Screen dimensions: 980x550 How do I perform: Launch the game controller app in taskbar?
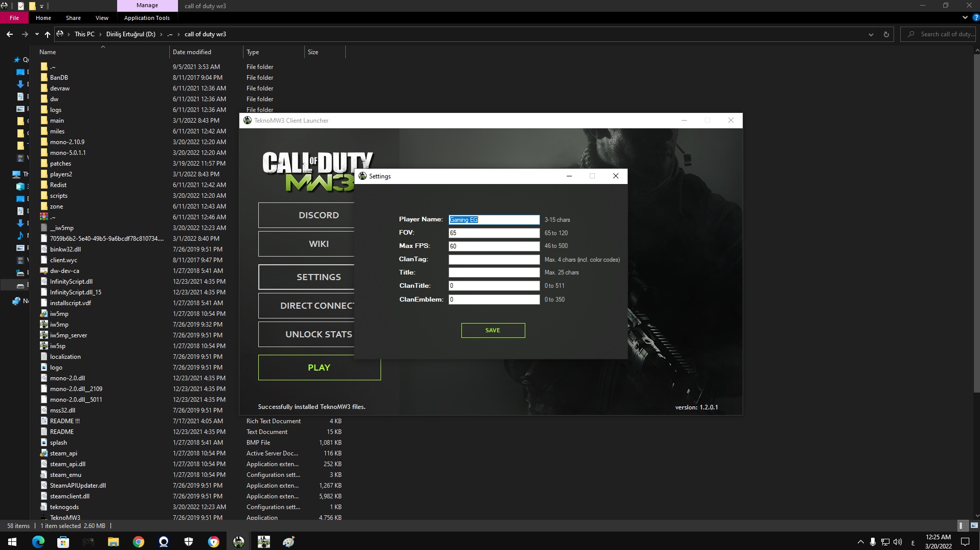(x=88, y=542)
